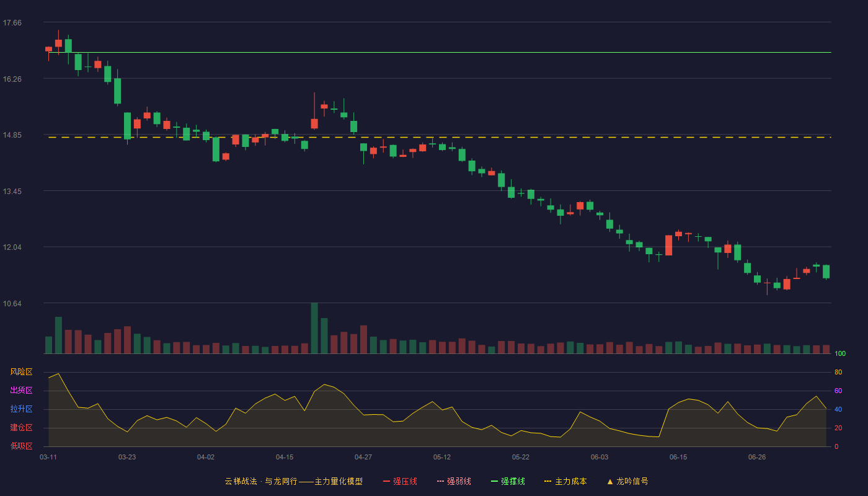Image resolution: width=868 pixels, height=496 pixels.
Task: Click the 低吸区 zone label
Action: 21,446
